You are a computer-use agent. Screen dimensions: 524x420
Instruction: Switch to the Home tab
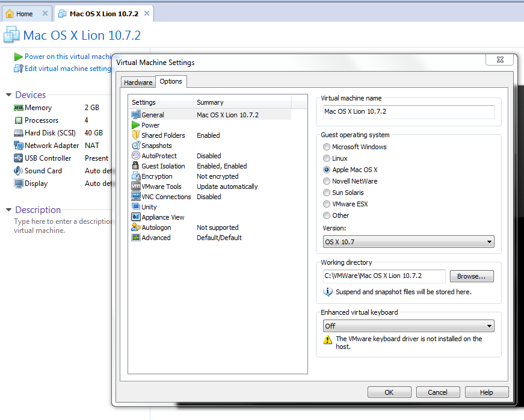pos(25,14)
